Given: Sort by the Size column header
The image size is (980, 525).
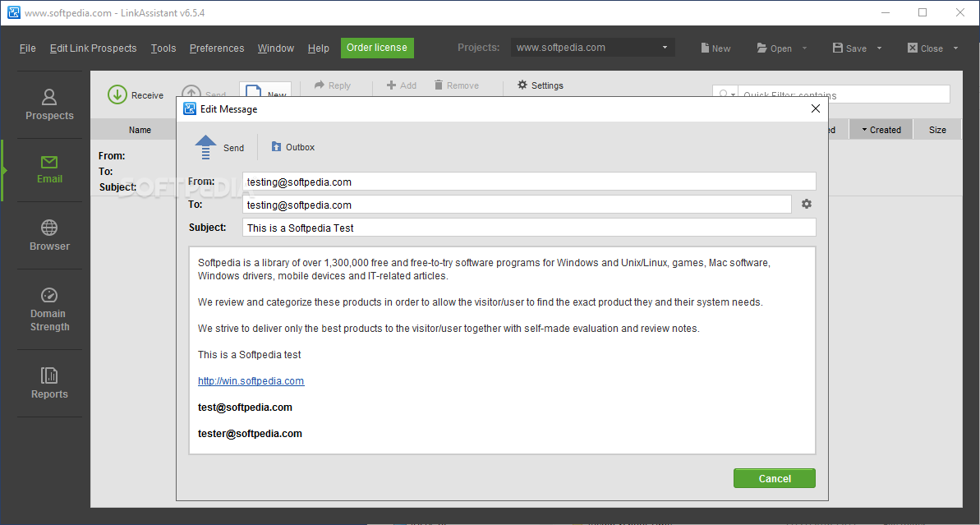Looking at the screenshot, I should [x=937, y=129].
